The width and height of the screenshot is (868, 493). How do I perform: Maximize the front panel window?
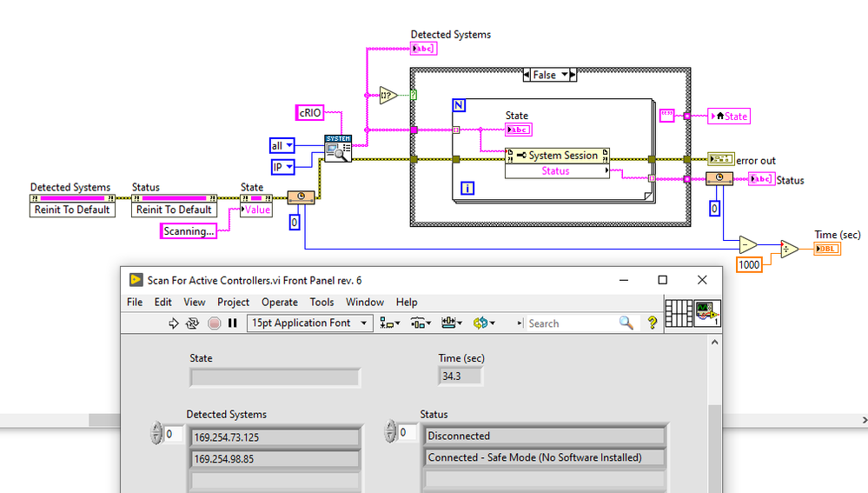pyautogui.click(x=663, y=280)
